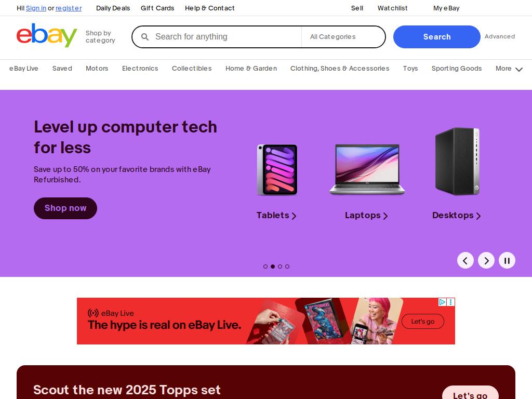The height and width of the screenshot is (399, 532).
Task: Click the desktop tower image
Action: pos(457,161)
